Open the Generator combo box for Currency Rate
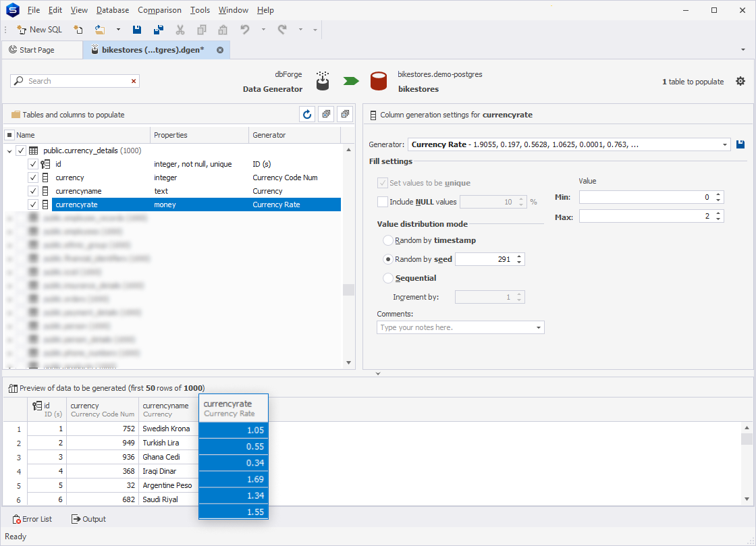The image size is (756, 546). [725, 144]
